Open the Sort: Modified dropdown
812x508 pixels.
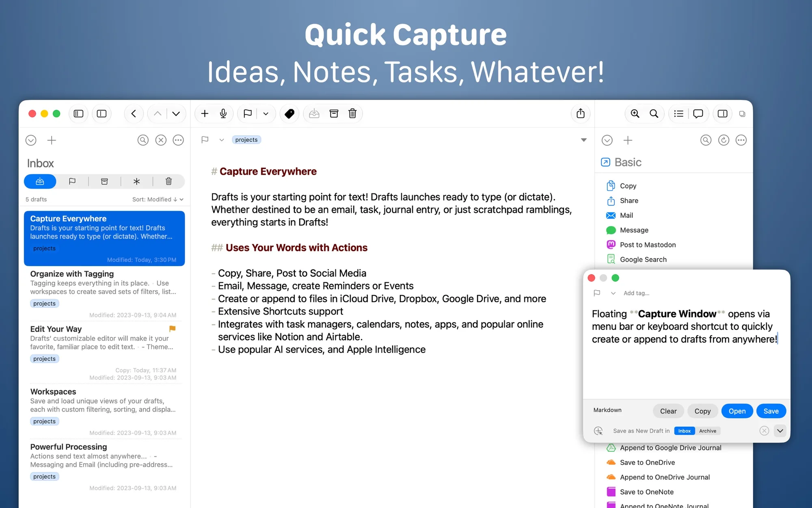tap(158, 199)
